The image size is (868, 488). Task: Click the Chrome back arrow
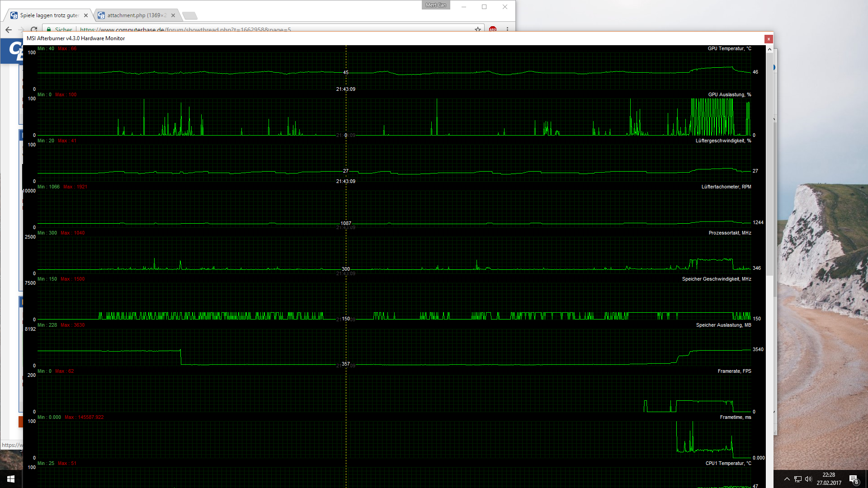[x=9, y=29]
